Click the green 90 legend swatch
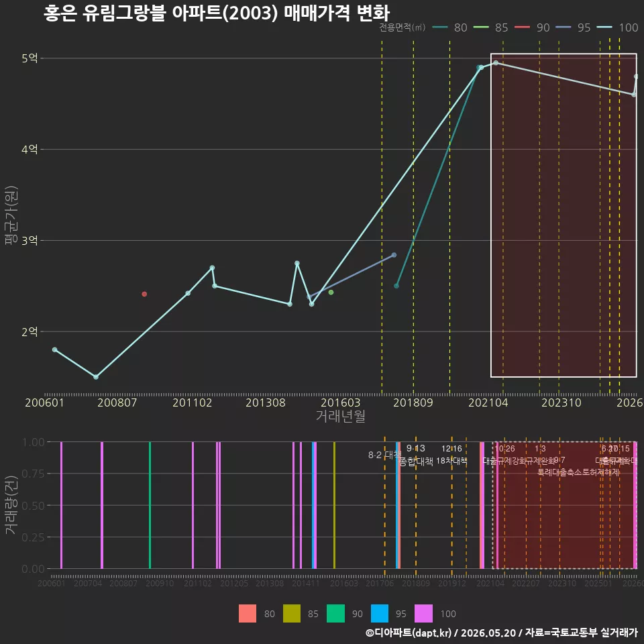The height and width of the screenshot is (644, 644). pos(335,613)
